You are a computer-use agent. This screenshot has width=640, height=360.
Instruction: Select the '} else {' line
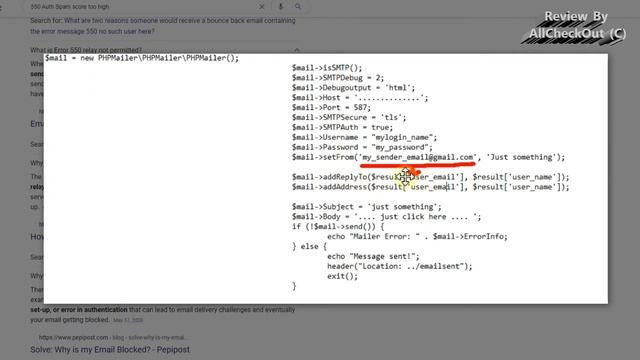click(x=309, y=247)
